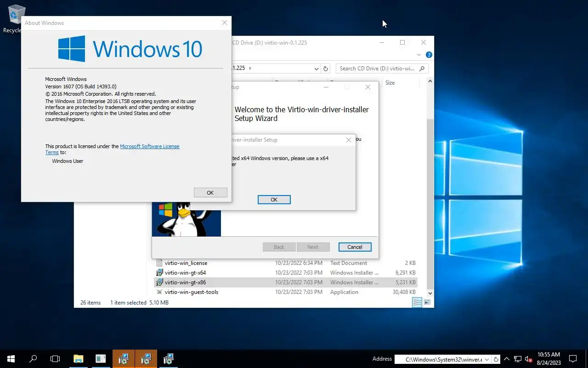Viewport: 588px width, 368px height.
Task: Click OK in the x64 warning dialog
Action: click(x=274, y=200)
